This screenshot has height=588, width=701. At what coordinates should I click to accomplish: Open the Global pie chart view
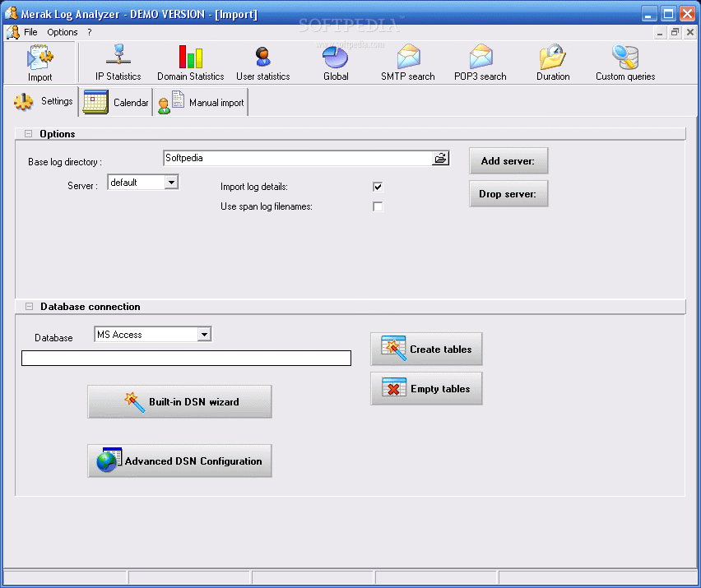(336, 63)
